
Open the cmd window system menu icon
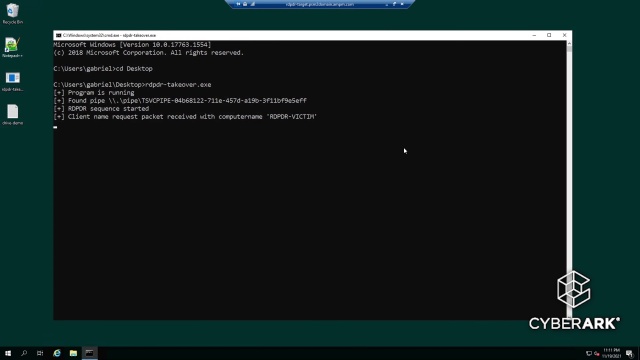tap(58, 36)
